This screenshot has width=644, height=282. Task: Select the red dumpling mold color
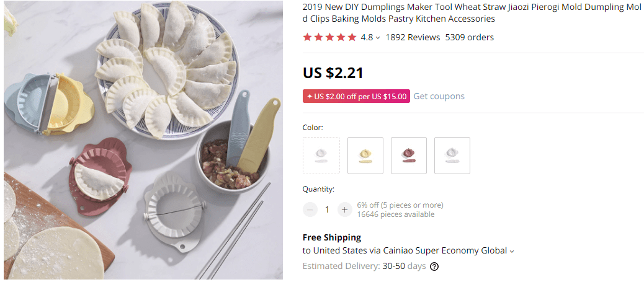pyautogui.click(x=409, y=156)
